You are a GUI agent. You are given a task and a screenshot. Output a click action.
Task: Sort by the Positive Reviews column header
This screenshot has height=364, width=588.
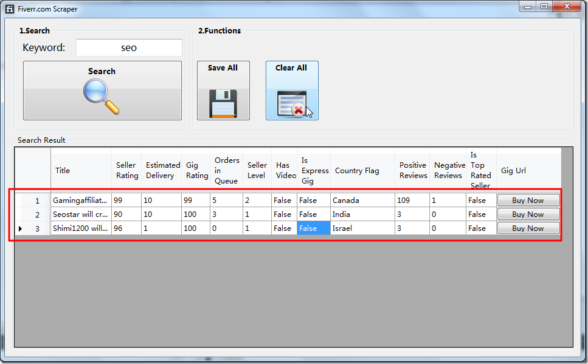pyautogui.click(x=412, y=170)
